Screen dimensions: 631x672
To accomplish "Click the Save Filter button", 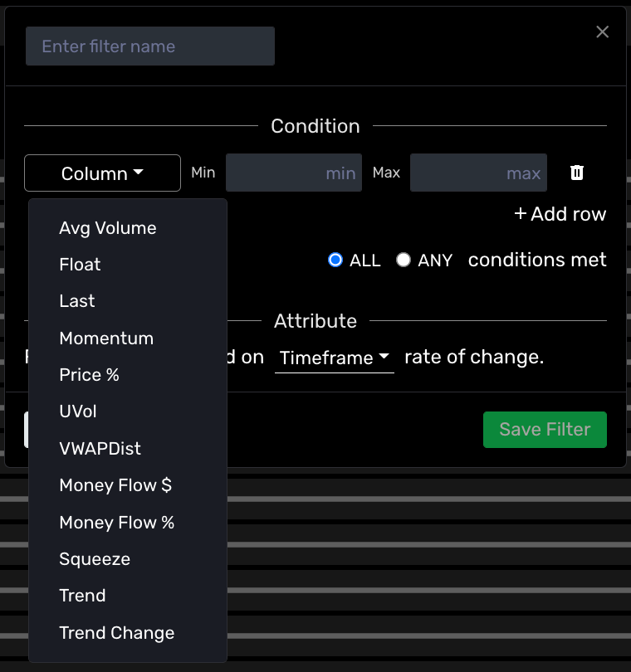I will click(545, 430).
